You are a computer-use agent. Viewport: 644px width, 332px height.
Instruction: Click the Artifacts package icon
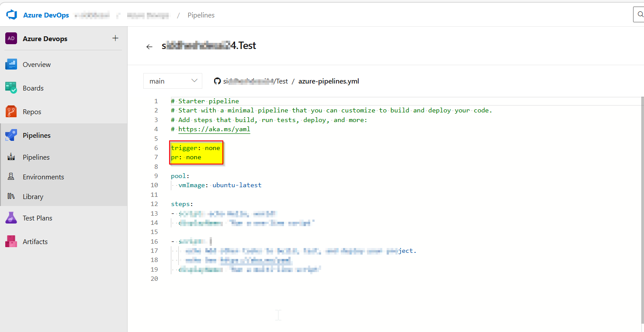11,241
